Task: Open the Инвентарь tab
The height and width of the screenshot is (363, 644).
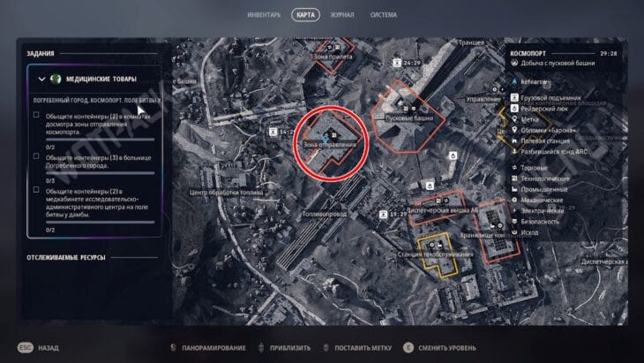Action: coord(264,15)
